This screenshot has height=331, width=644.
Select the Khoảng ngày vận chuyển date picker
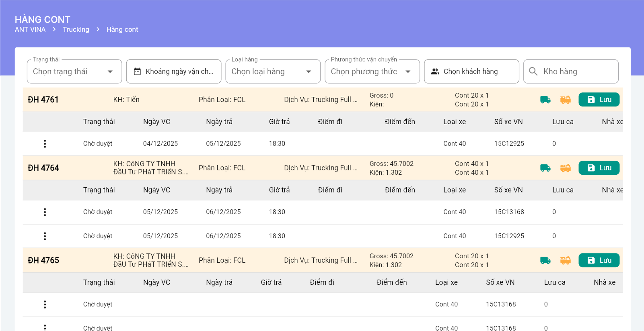click(x=179, y=72)
